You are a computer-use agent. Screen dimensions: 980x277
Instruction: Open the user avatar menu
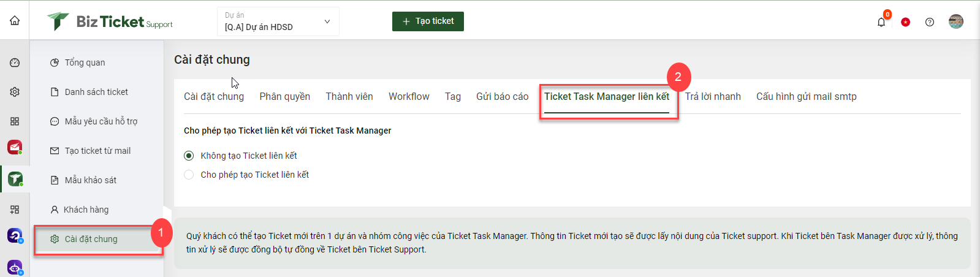[x=956, y=21]
